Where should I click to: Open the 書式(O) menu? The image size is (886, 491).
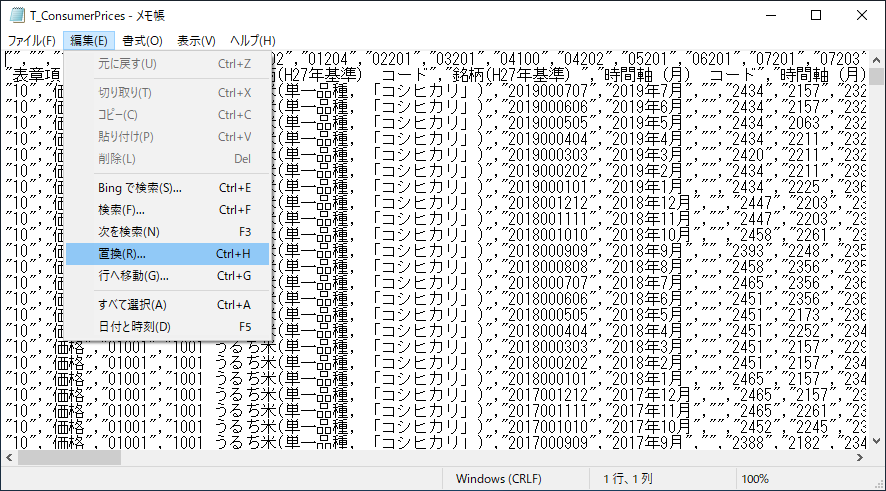(x=142, y=41)
